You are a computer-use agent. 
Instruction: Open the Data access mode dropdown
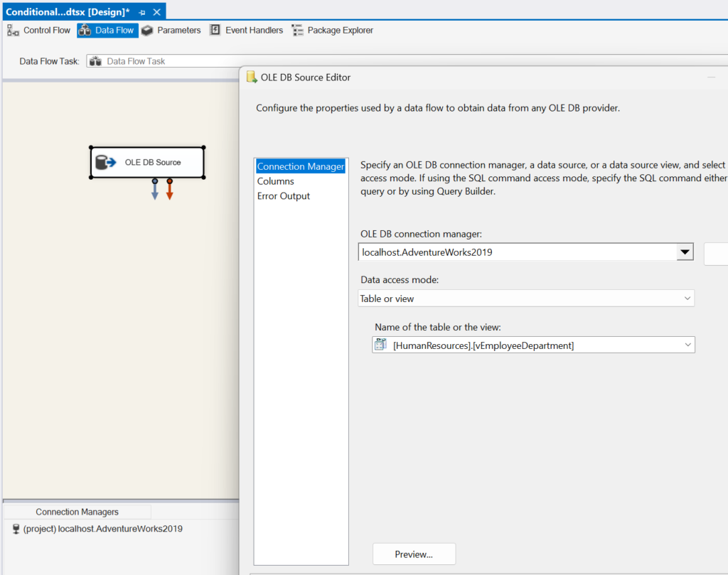coord(686,299)
